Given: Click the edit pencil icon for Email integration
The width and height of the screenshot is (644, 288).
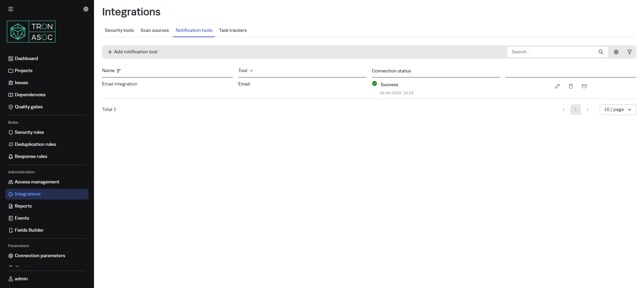Looking at the screenshot, I should point(557,86).
